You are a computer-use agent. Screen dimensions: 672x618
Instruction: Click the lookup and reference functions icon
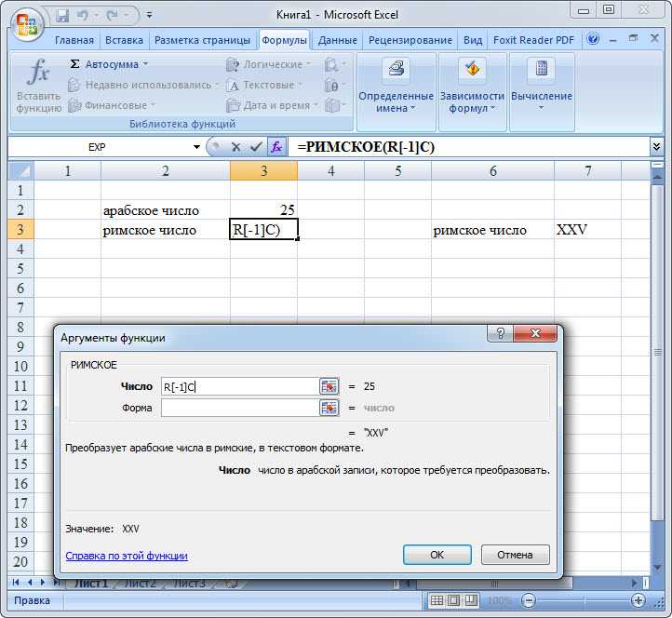click(x=334, y=65)
